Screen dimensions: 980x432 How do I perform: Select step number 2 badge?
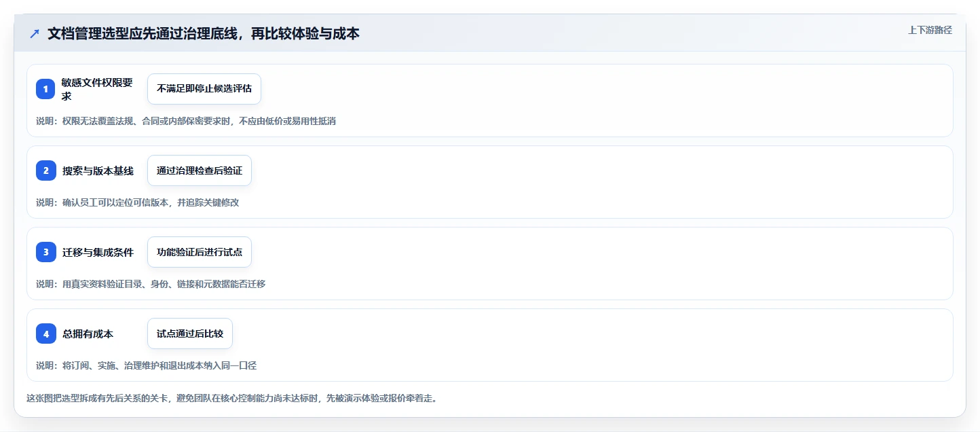coord(45,170)
